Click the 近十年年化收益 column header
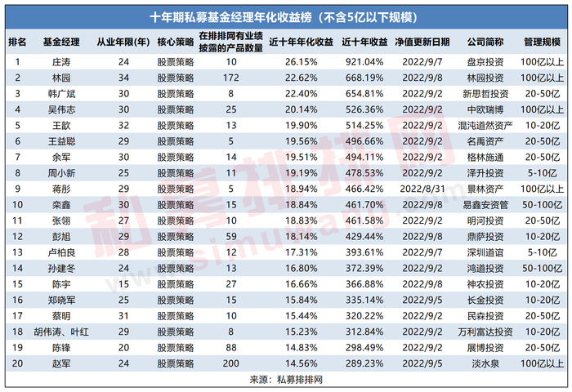 [x=302, y=42]
